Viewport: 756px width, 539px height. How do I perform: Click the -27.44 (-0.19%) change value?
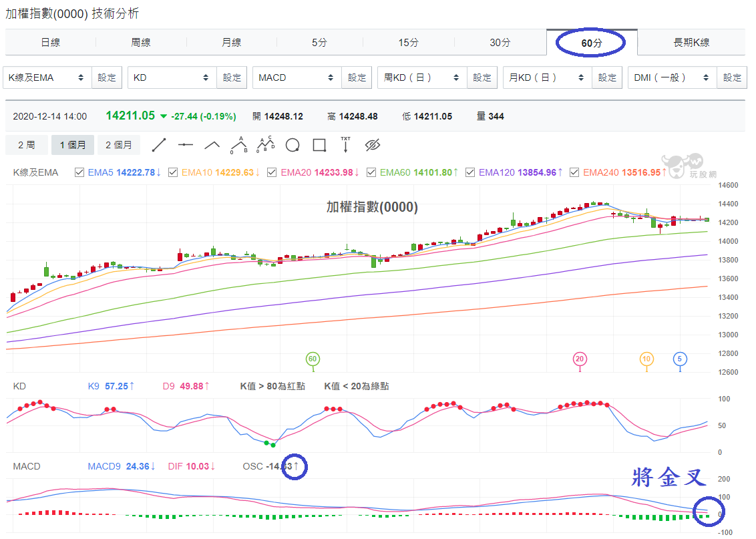(204, 116)
